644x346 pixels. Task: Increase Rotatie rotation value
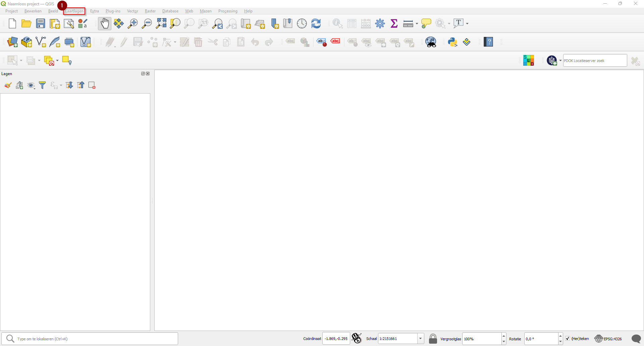tap(560, 336)
